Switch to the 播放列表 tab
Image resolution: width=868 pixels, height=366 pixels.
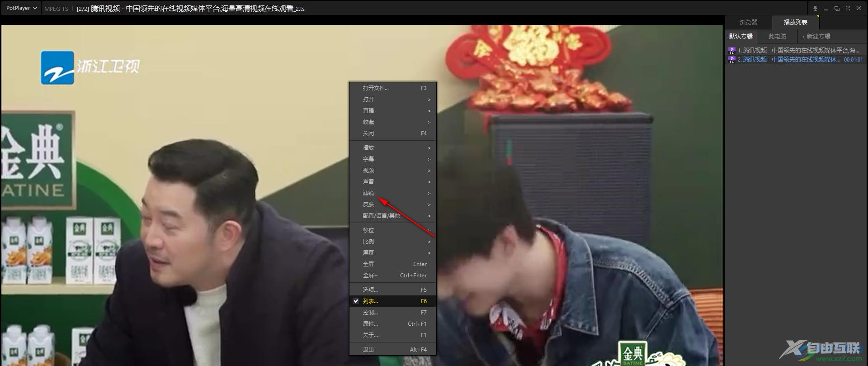click(795, 22)
